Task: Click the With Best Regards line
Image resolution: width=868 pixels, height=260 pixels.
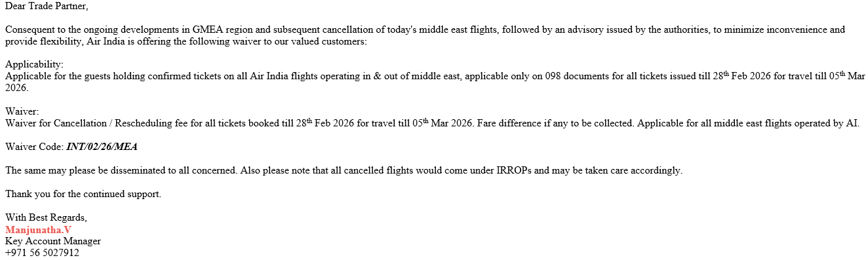Action: [46, 217]
